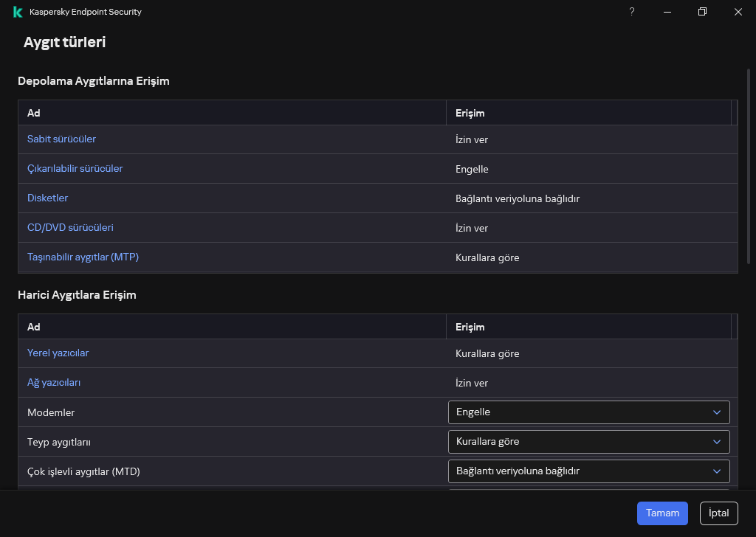
Task: Sort external devices by Ad column
Action: click(34, 327)
